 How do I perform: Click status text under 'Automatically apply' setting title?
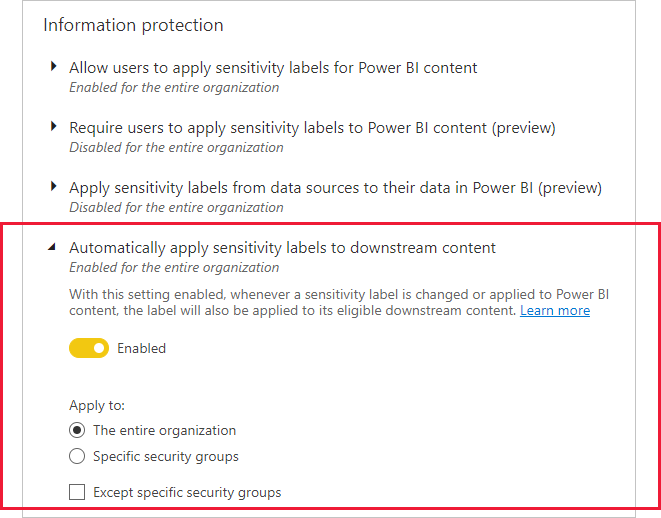(174, 268)
